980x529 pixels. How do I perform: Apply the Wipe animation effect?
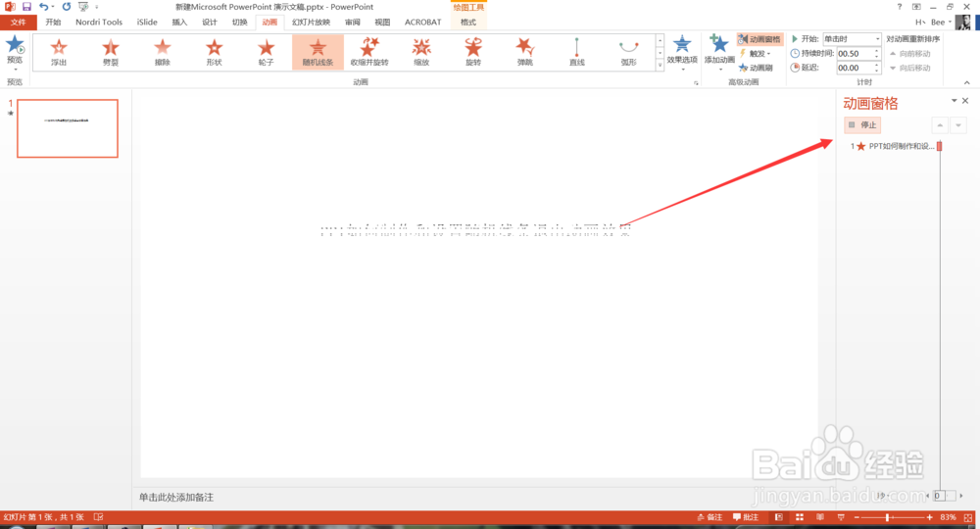(x=163, y=52)
